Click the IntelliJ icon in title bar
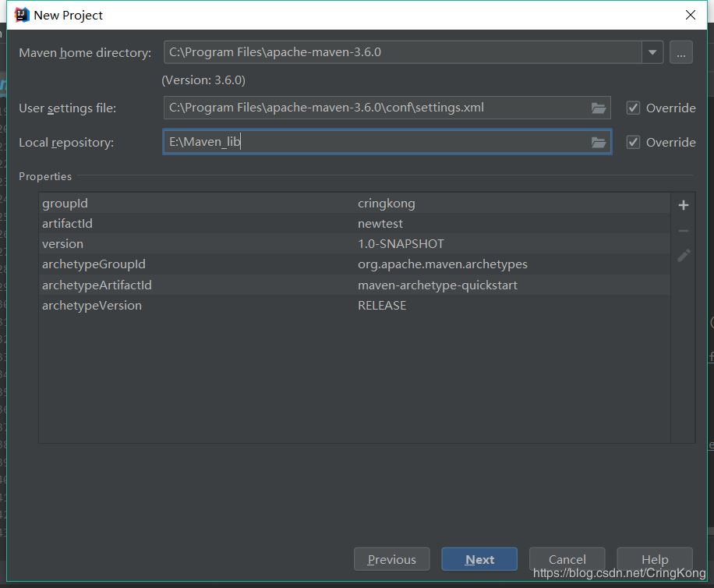 tap(22, 15)
